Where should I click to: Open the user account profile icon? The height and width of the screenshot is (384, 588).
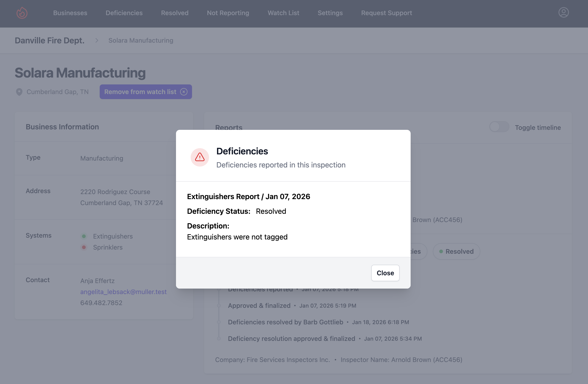tap(563, 12)
